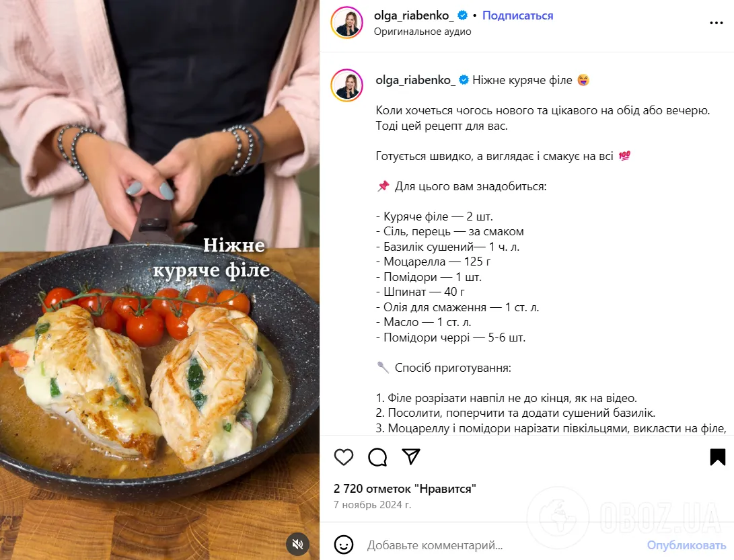Toggle the saved bookmark icon
Image resolution: width=734 pixels, height=560 pixels.
[x=717, y=457]
